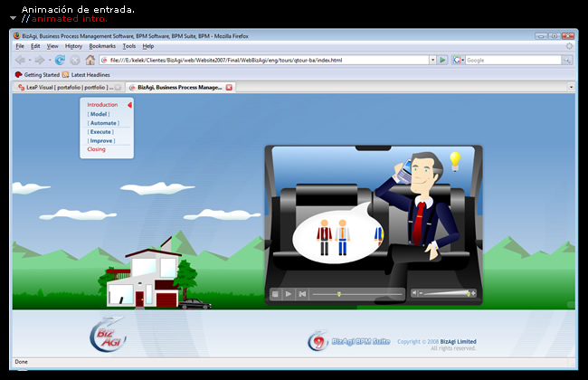
Task: Click the player's progress slider handle
Action: click(x=339, y=294)
